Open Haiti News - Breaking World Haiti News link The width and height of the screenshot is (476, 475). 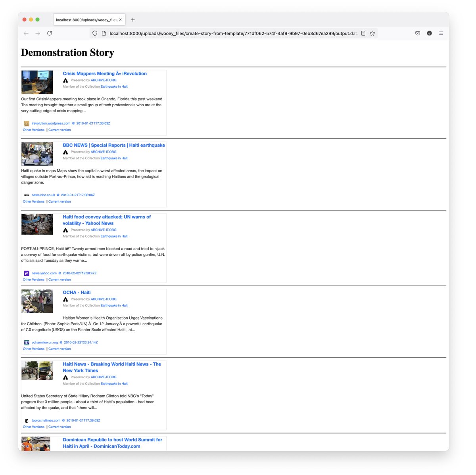tap(112, 368)
